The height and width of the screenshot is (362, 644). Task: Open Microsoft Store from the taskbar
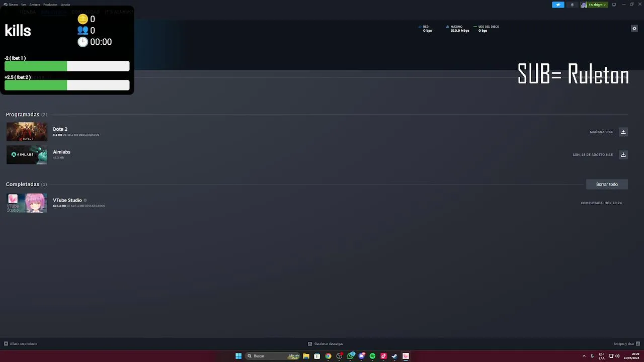pyautogui.click(x=317, y=356)
